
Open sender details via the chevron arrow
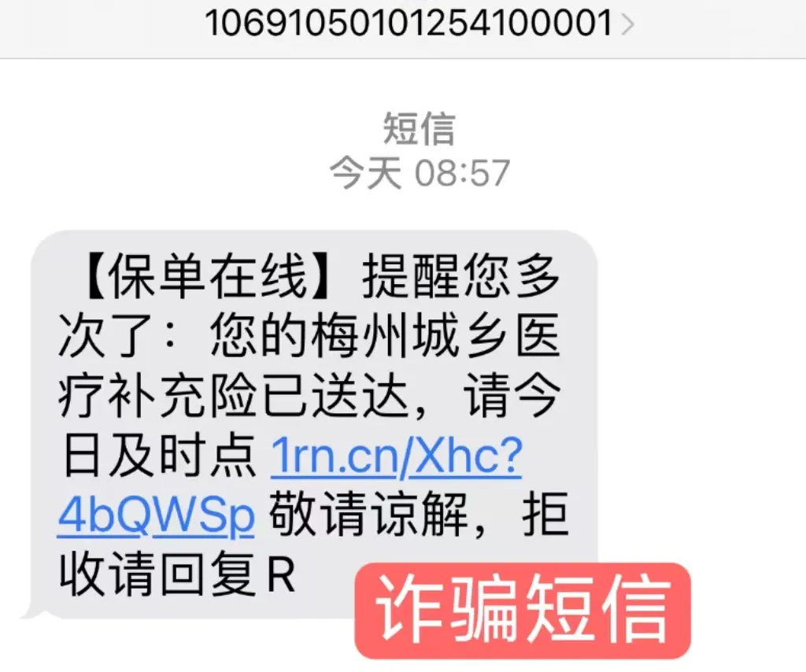click(x=627, y=24)
